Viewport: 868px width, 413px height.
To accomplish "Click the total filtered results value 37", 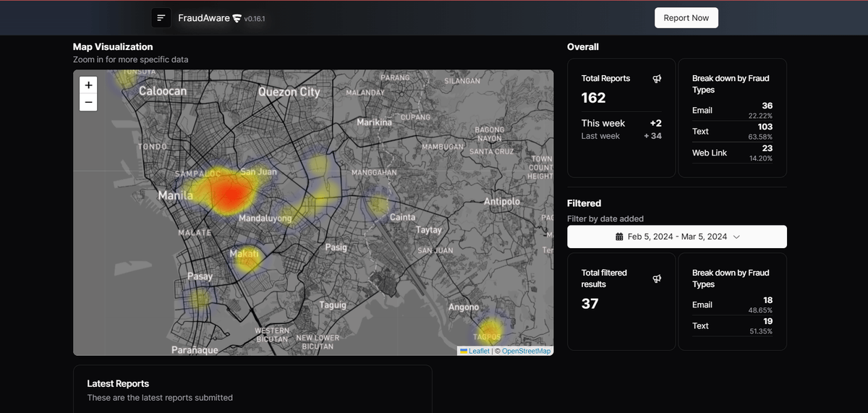I will pos(590,304).
